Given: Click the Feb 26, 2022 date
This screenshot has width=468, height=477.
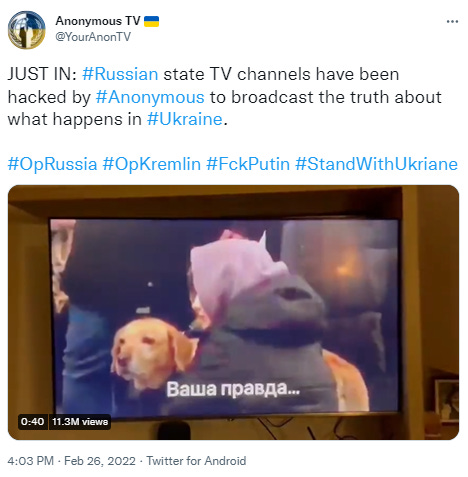Looking at the screenshot, I should click(x=100, y=461).
